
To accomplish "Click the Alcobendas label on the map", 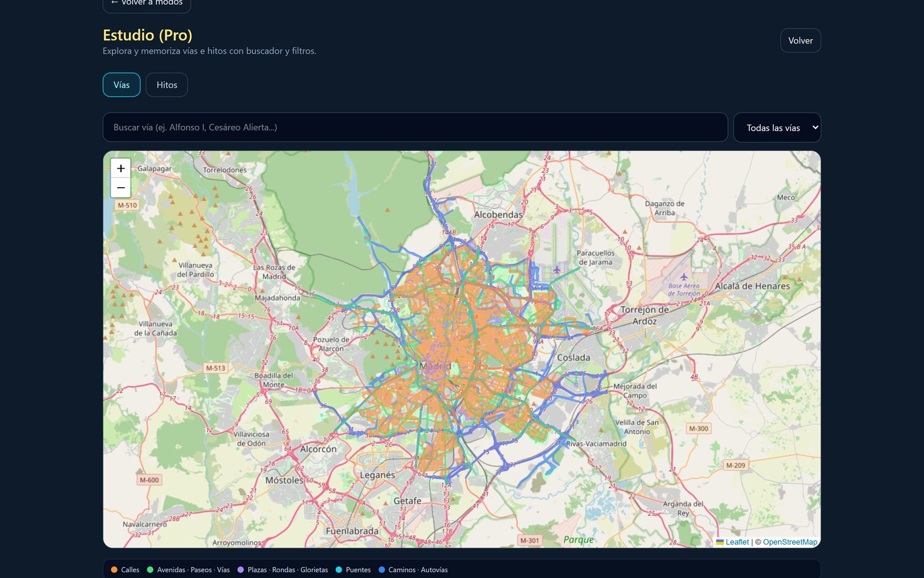I will pyautogui.click(x=498, y=214).
